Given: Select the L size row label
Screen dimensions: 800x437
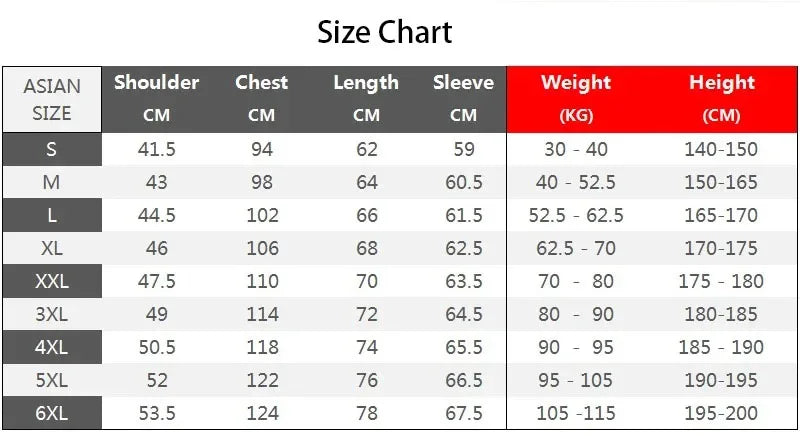Looking at the screenshot, I should pos(52,216).
